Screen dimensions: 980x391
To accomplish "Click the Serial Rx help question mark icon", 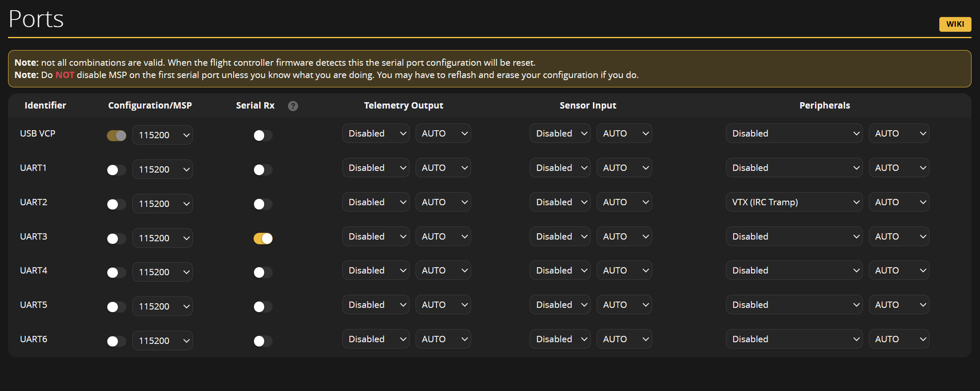I will [293, 106].
